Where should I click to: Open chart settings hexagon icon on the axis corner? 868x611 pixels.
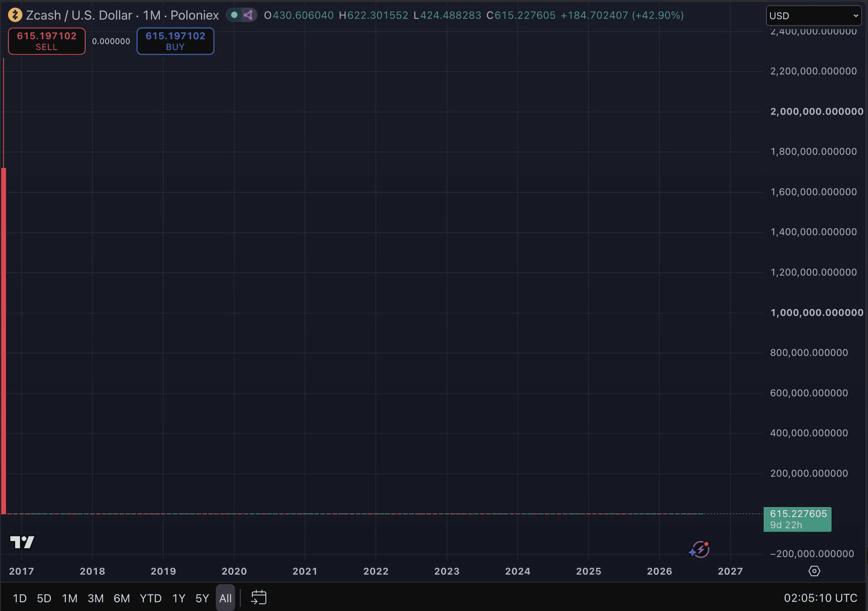814,571
